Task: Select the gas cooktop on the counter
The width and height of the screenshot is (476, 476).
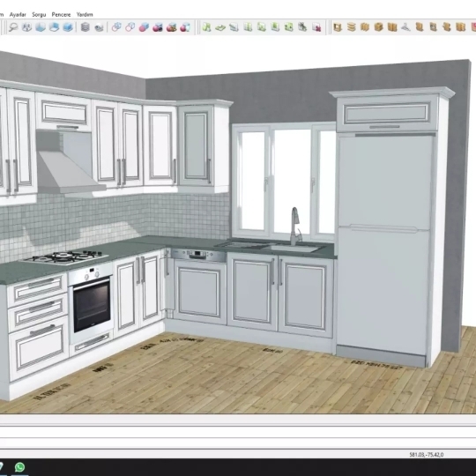Action: (x=65, y=257)
